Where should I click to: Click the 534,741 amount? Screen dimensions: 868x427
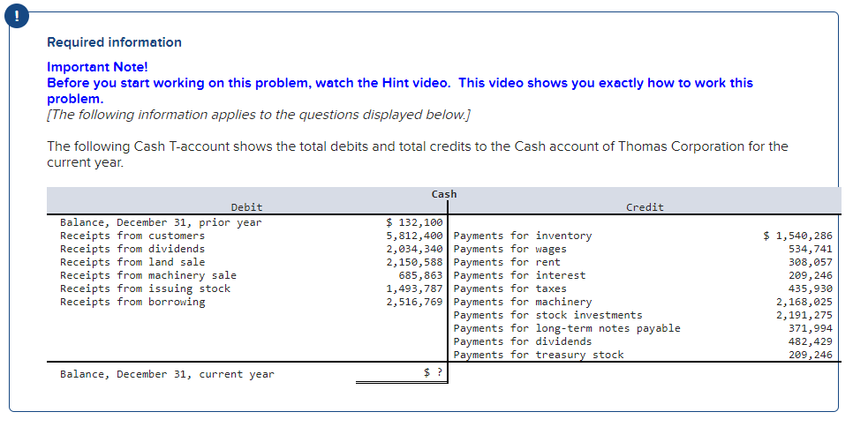tap(811, 250)
